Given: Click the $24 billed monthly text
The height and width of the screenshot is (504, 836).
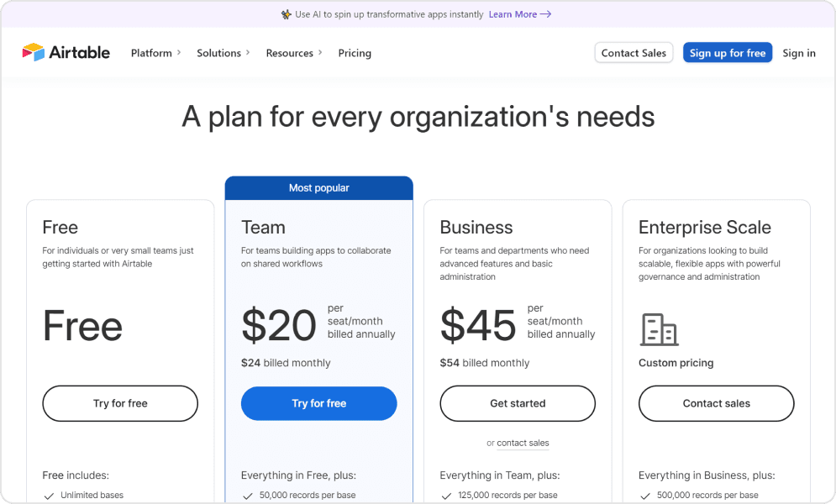Looking at the screenshot, I should click(x=286, y=363).
